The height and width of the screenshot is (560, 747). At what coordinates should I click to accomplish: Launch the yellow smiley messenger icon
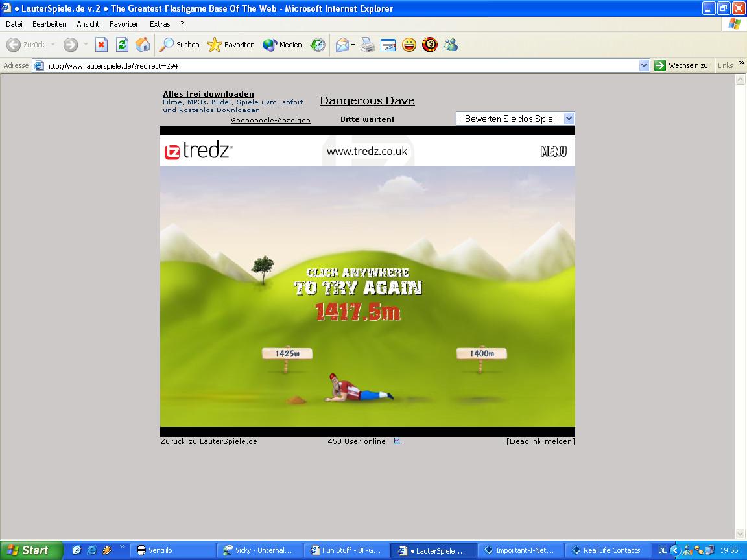pos(409,45)
